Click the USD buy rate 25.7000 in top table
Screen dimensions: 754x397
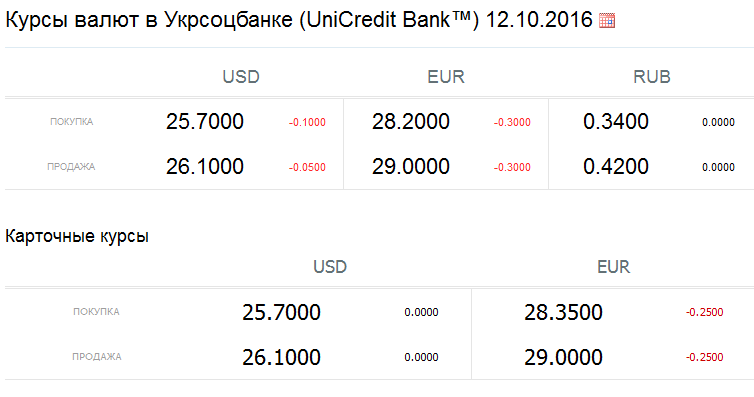click(x=205, y=122)
